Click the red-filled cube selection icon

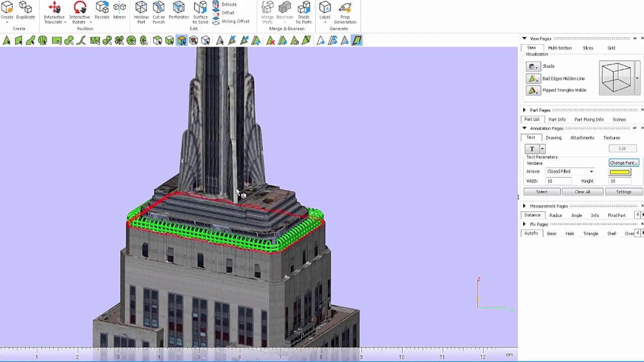click(x=193, y=41)
